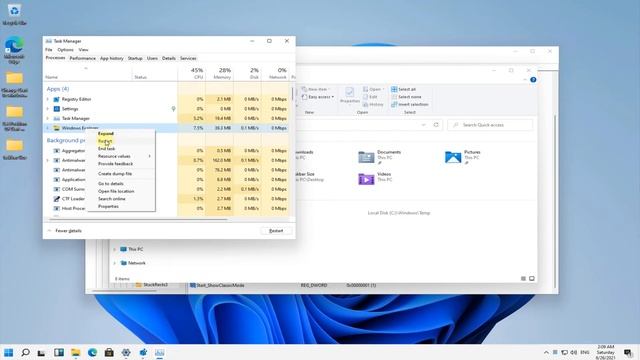
Task: Expand the Task Manager process row
Action: click(48, 118)
